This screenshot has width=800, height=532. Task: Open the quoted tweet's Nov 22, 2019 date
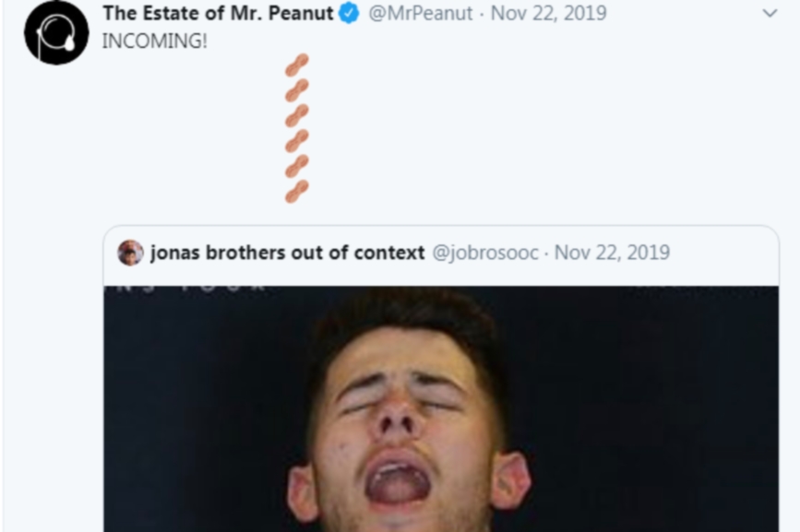point(612,253)
